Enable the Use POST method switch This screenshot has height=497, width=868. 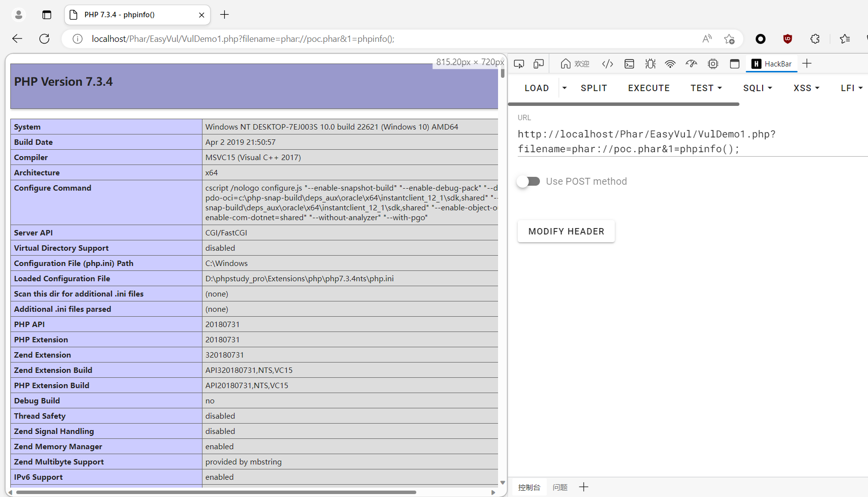[x=529, y=181]
